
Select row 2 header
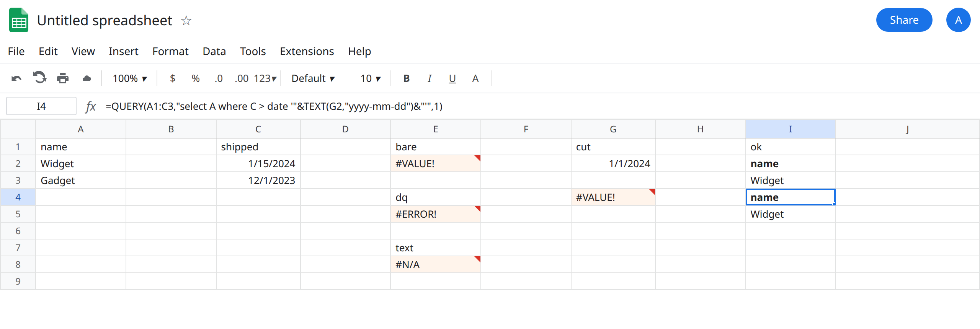[x=18, y=163]
